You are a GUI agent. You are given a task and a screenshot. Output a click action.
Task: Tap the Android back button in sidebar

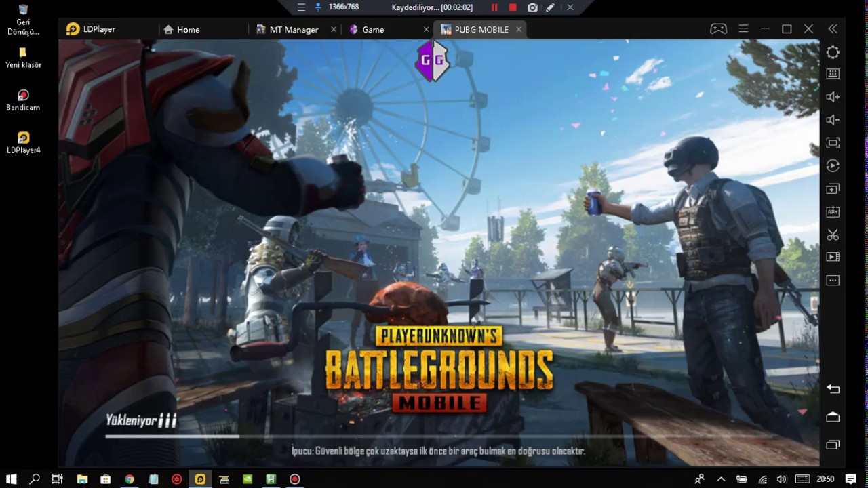(x=833, y=389)
